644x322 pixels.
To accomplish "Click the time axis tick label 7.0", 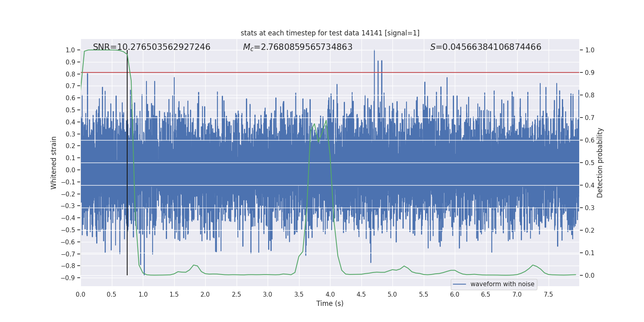I will (517, 294).
